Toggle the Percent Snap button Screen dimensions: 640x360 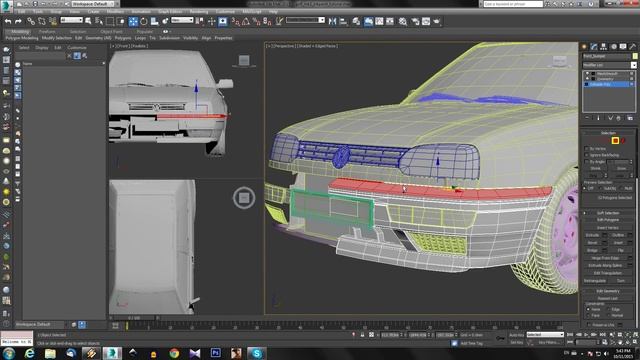256,21
